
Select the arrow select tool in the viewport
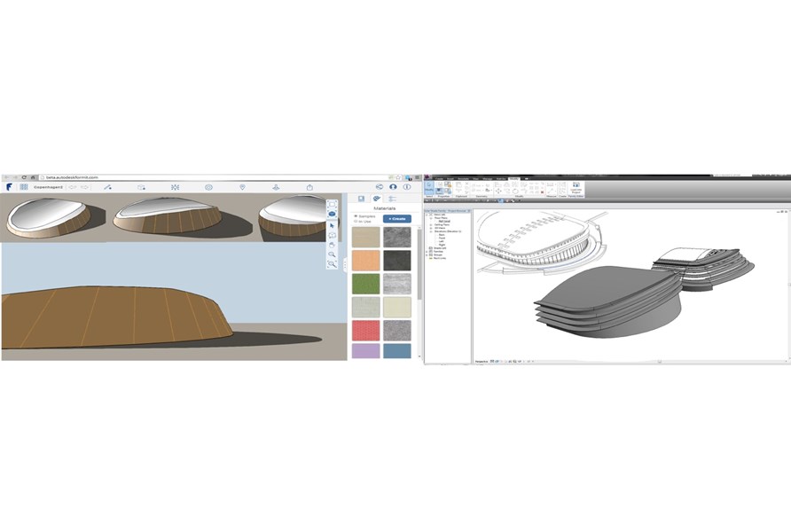click(x=332, y=226)
